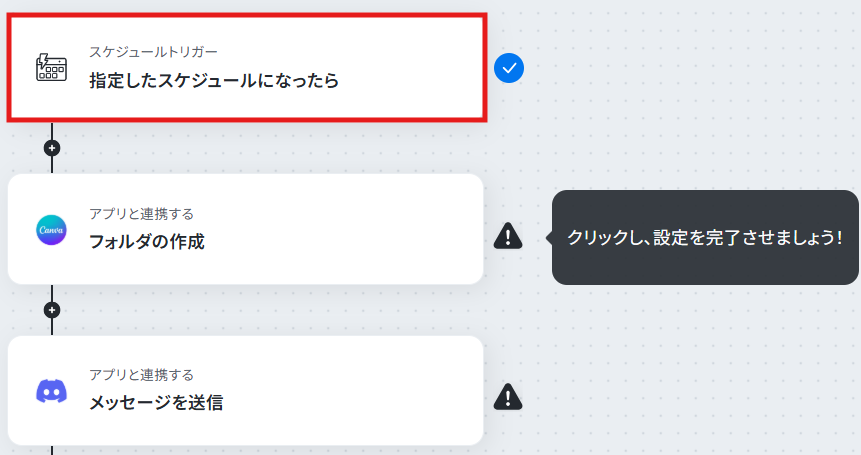
Task: Click the 指定したスケジュールになったら title text
Action: [x=214, y=80]
